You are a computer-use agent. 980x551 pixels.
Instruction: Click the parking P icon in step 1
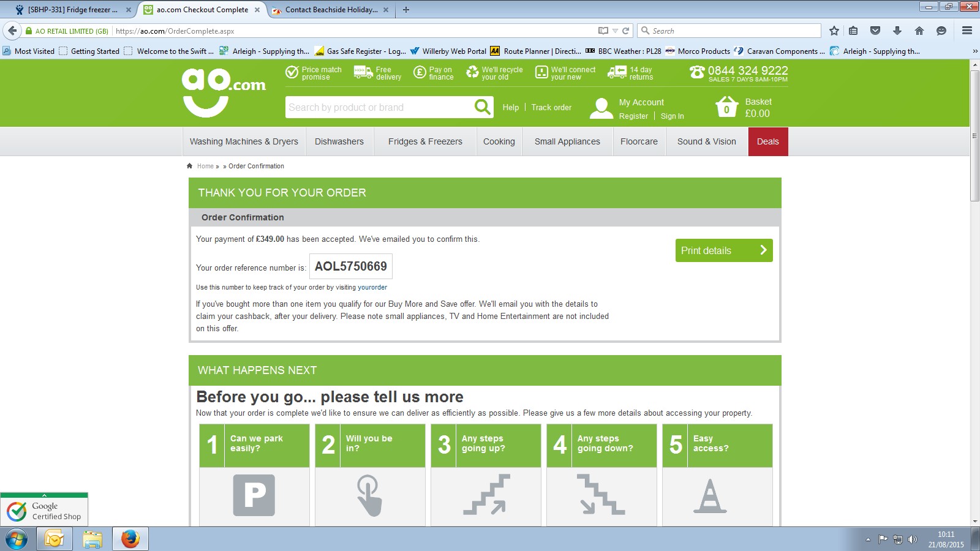pos(254,495)
